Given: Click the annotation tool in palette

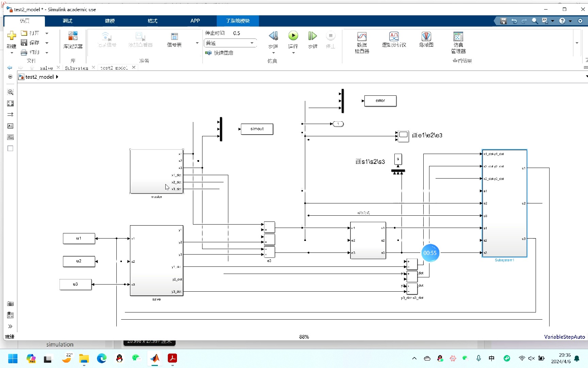Looking at the screenshot, I should [11, 126].
